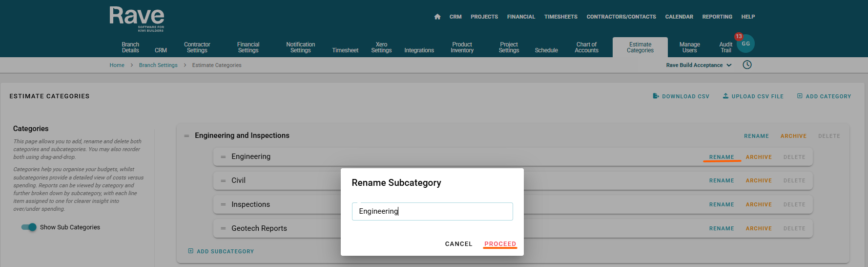The width and height of the screenshot is (868, 267).
Task: Open the Contractors/Contacts top menu
Action: pos(621,17)
